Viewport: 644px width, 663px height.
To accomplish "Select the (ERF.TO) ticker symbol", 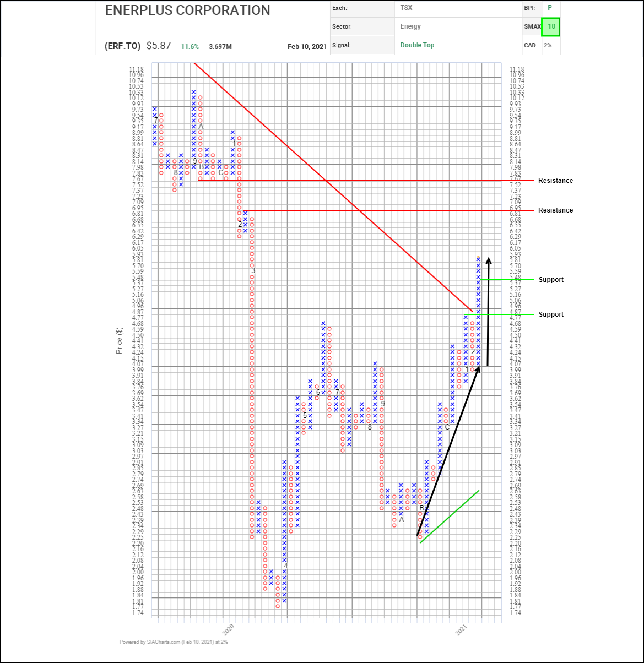I will 122,46.
